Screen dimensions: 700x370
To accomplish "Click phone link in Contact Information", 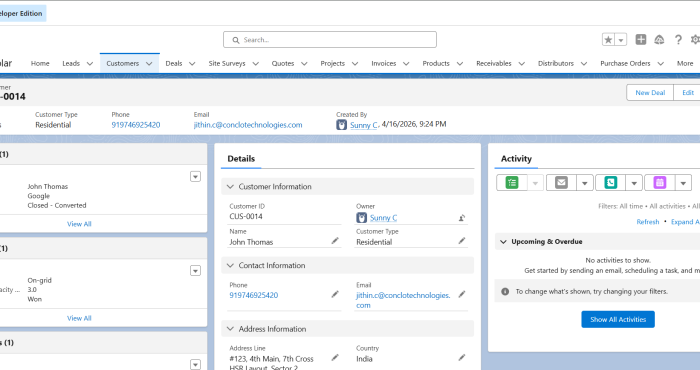I will coord(254,295).
